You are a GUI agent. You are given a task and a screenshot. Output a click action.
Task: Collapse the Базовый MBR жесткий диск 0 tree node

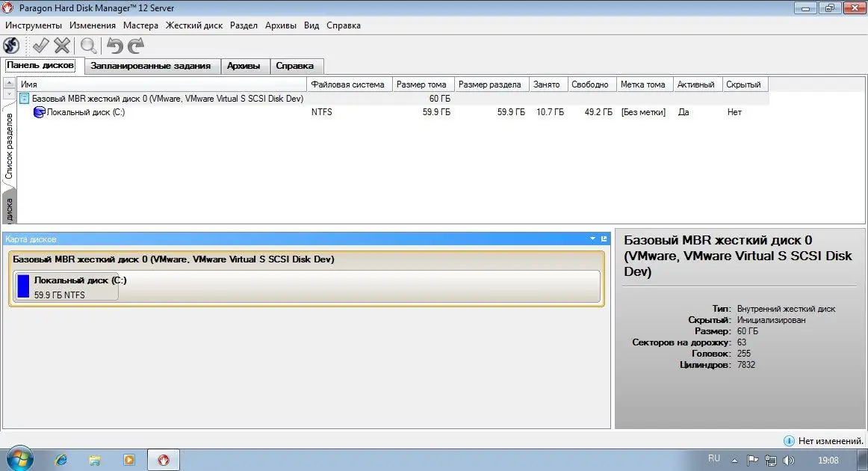25,99
